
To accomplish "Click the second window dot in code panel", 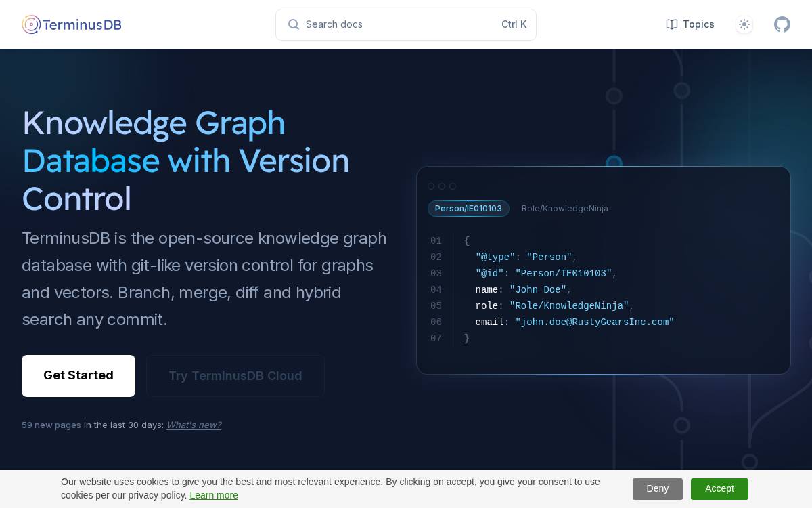I will pyautogui.click(x=442, y=186).
